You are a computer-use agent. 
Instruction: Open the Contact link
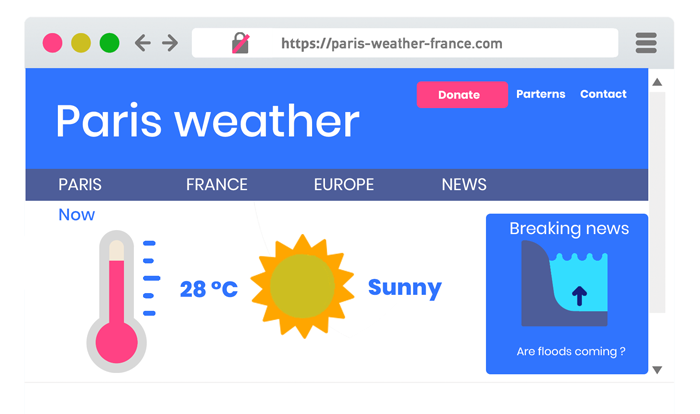click(x=603, y=94)
